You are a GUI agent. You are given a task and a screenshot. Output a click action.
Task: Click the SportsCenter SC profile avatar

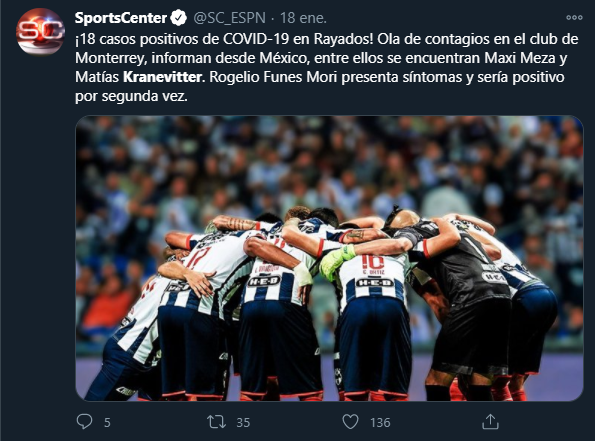40,32
